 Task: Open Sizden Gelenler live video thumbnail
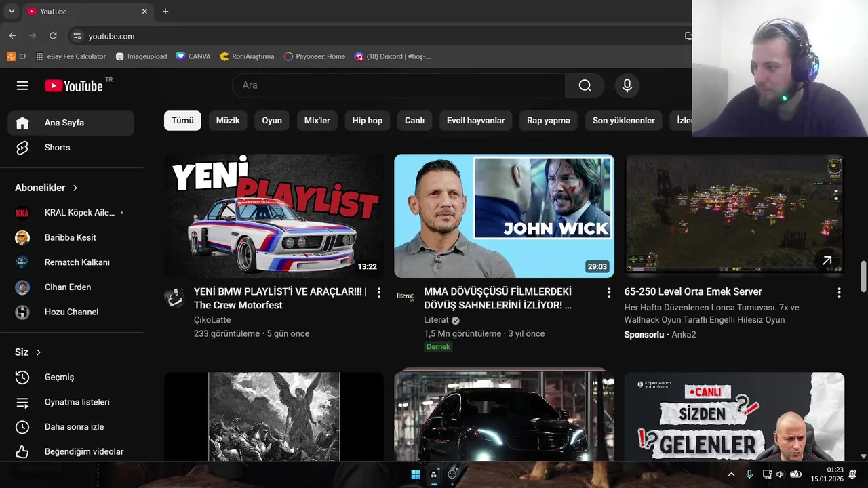click(734, 417)
